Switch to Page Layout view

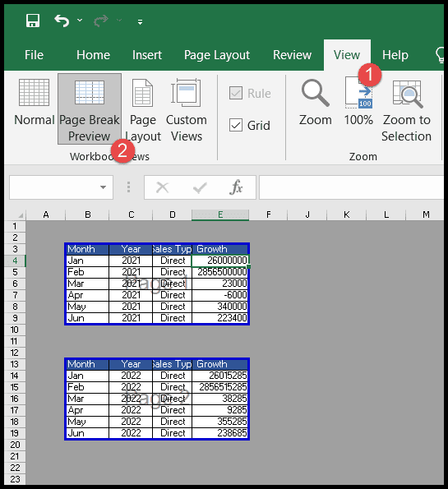[x=143, y=108]
